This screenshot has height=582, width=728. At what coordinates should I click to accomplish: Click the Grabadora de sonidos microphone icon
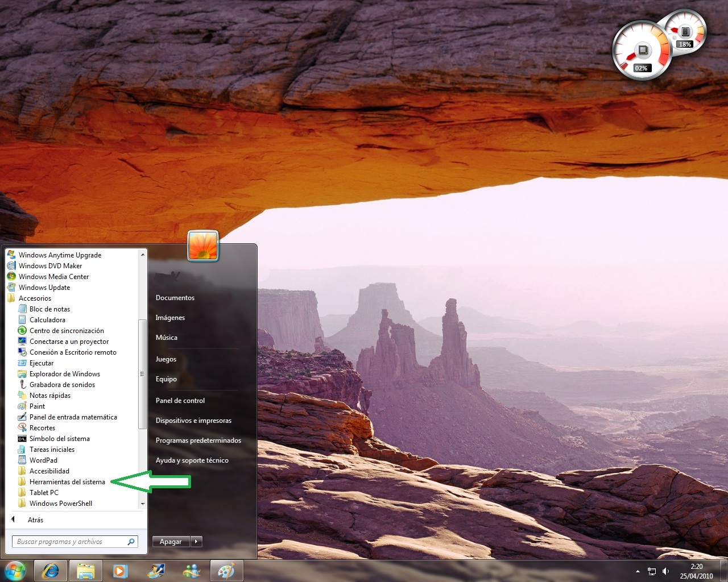[22, 385]
